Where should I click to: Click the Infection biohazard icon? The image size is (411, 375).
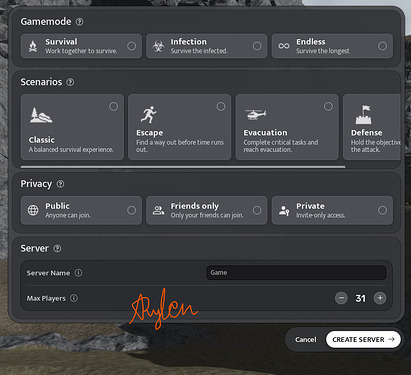158,46
